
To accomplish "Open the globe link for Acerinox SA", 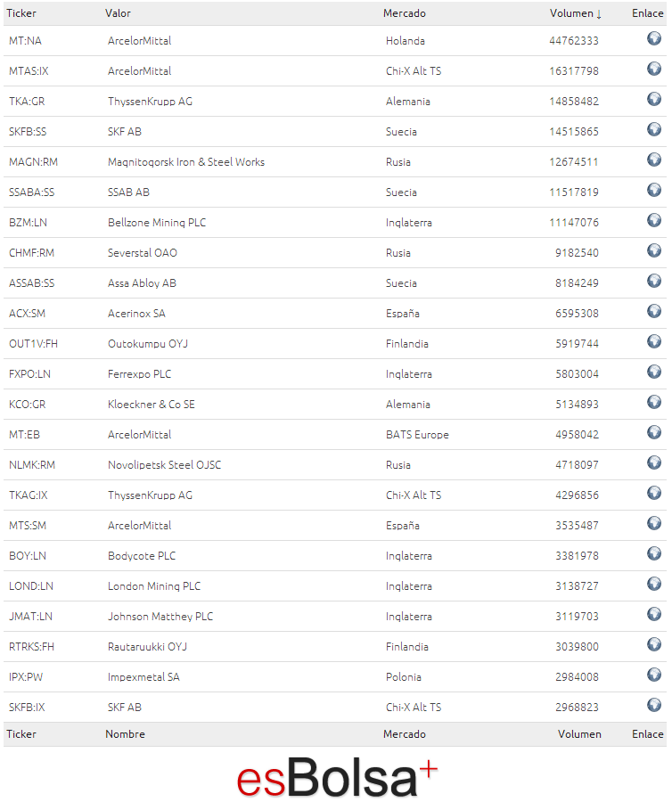I will [654, 311].
